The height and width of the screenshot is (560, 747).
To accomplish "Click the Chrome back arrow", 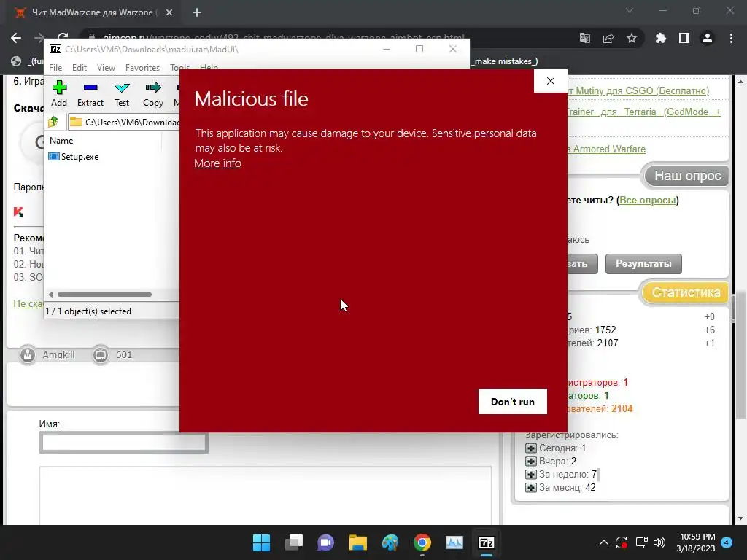I will coord(16,38).
